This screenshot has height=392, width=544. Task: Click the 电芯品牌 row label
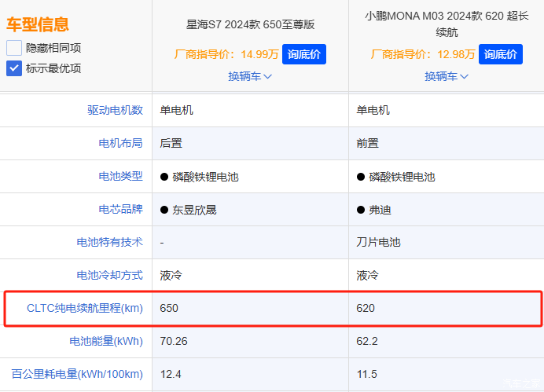coord(120,210)
